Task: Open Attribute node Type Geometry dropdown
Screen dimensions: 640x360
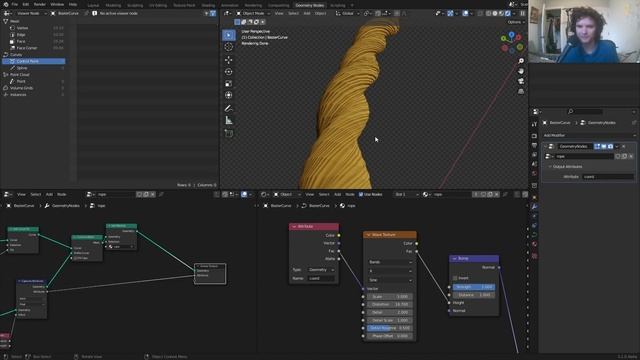Action: [x=321, y=270]
